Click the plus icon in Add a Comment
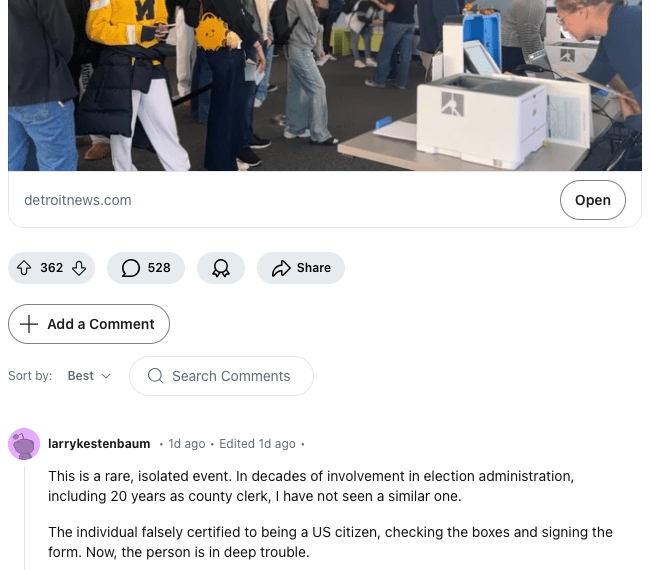651x570 pixels. pos(29,324)
